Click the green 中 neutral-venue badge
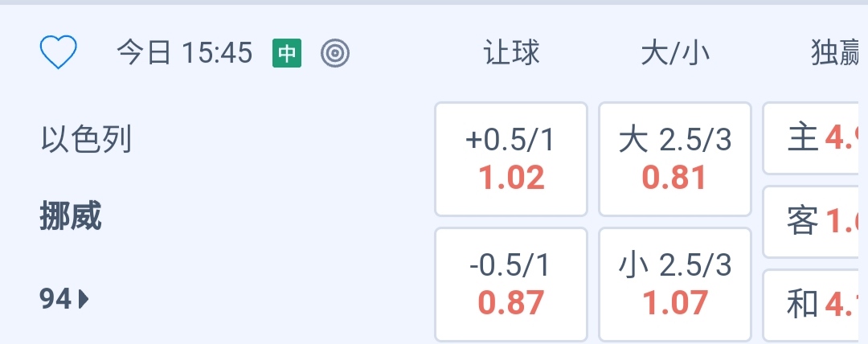Viewport: 868px width, 344px height. 287,54
